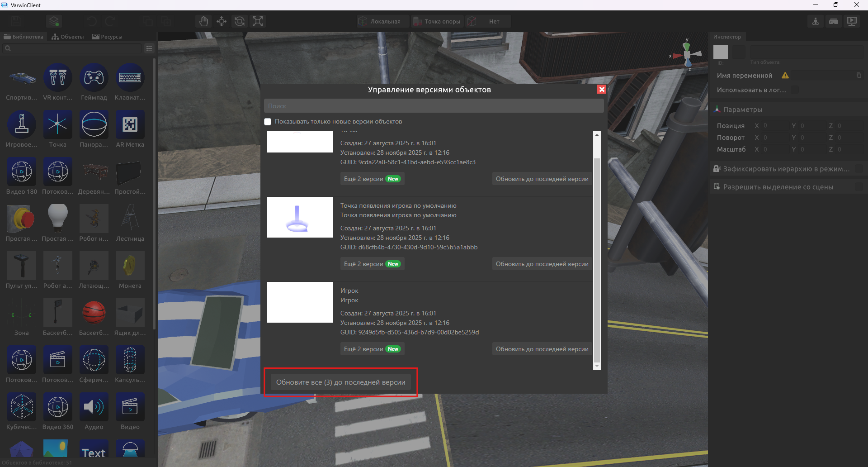Open the Точка опоры pivot dropdown

pos(437,21)
